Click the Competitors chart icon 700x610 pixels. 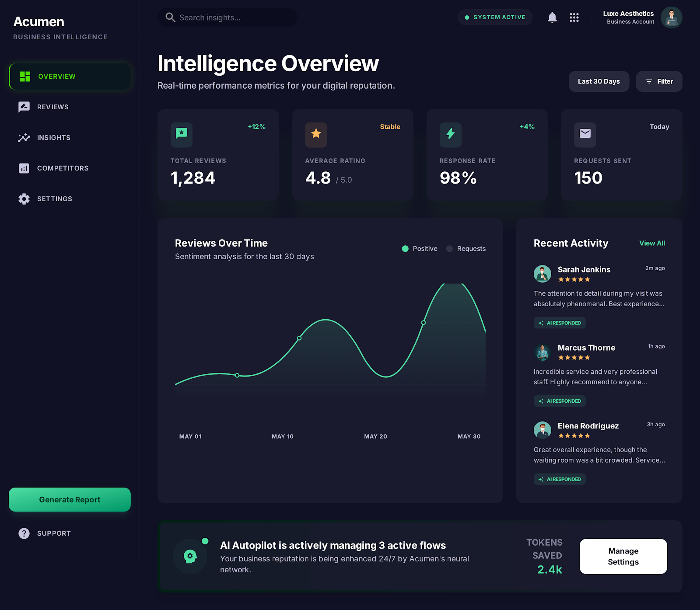pos(24,168)
